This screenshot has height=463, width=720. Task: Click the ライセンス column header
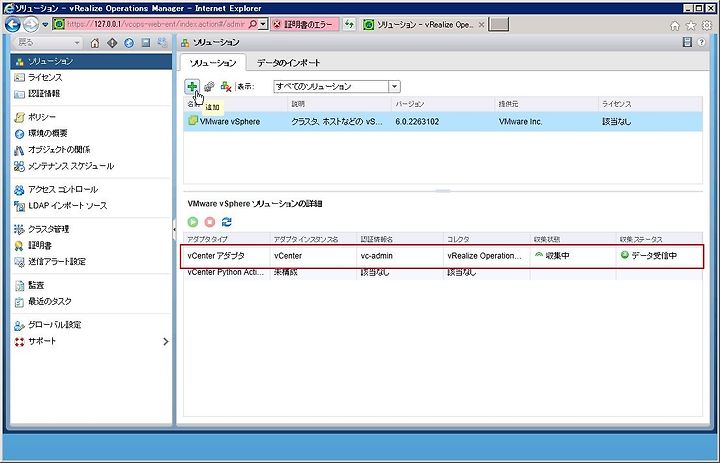(650, 104)
